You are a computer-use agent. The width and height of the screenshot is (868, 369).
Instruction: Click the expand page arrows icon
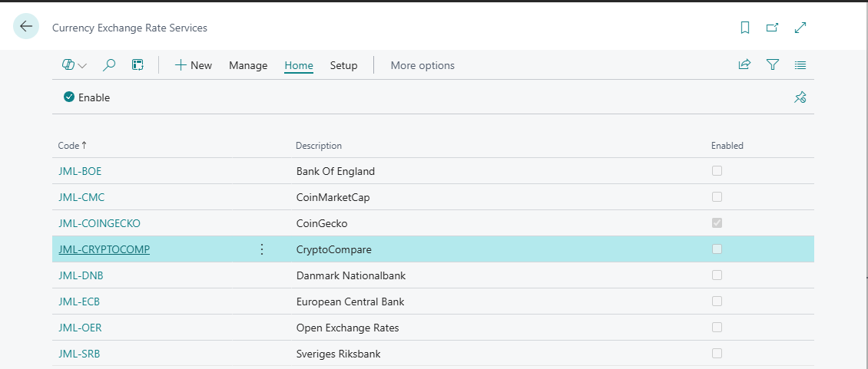click(800, 28)
